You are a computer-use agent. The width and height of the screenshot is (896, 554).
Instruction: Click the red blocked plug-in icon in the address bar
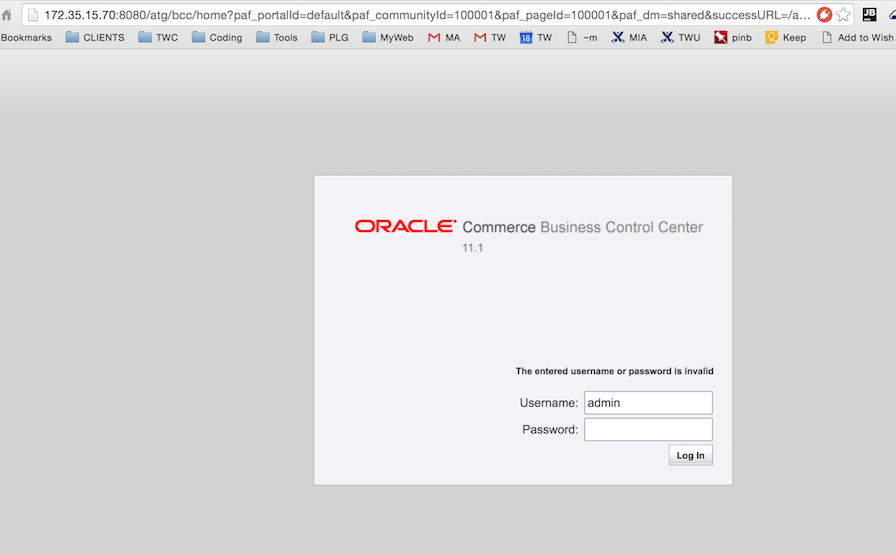823,15
